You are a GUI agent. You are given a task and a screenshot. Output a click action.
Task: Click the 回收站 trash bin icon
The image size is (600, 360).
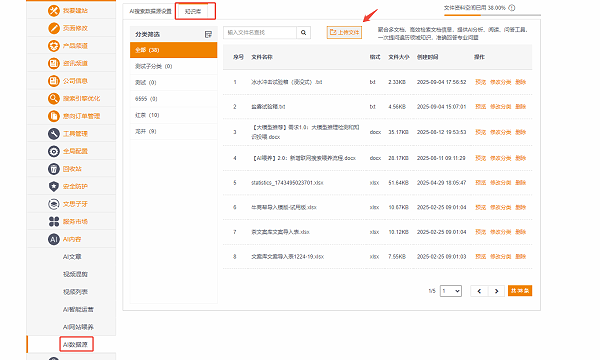[x=54, y=169]
